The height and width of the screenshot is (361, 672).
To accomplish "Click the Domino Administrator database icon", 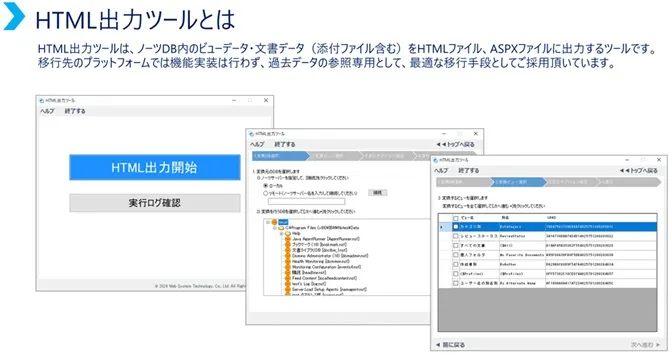I will [x=288, y=256].
